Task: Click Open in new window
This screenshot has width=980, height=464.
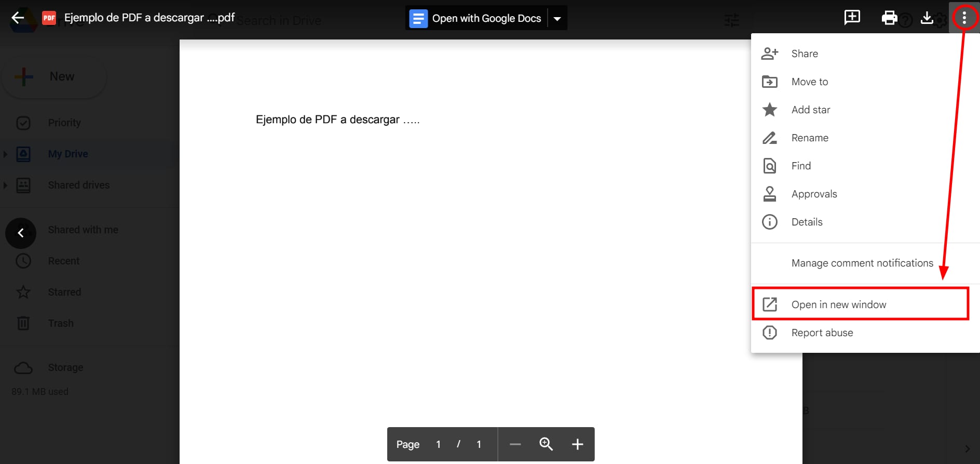Action: coord(838,304)
